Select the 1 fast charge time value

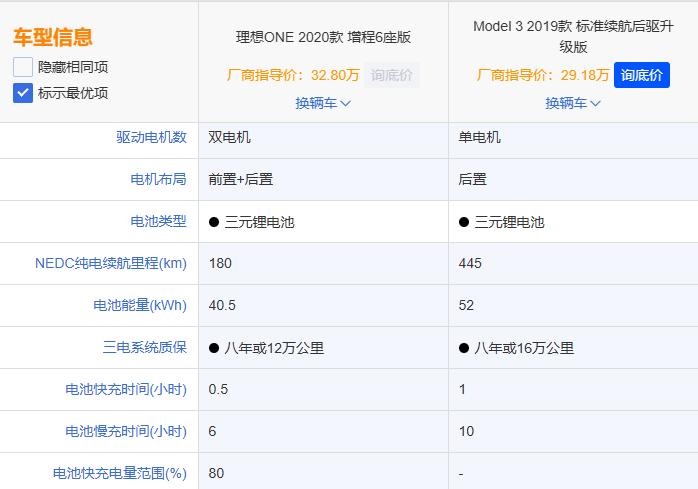click(462, 389)
